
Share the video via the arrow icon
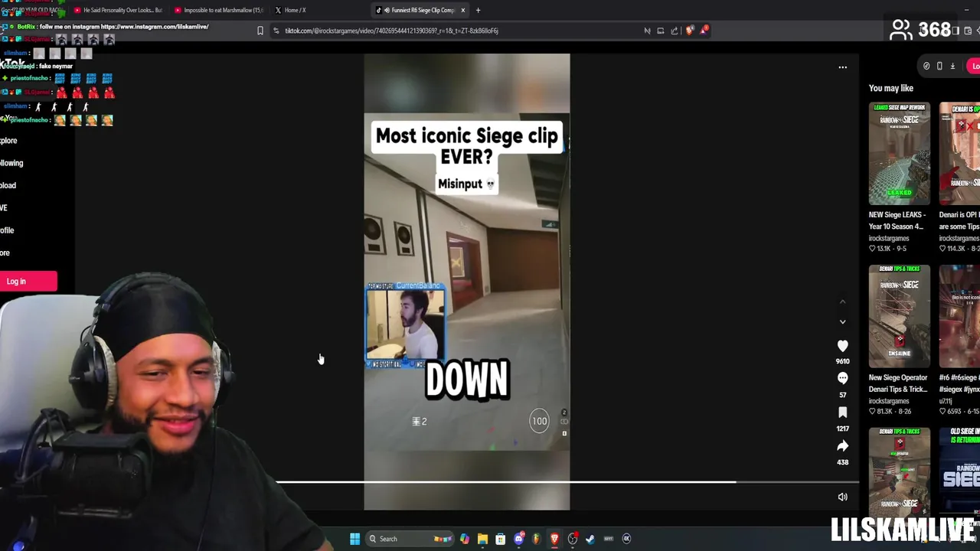click(842, 446)
